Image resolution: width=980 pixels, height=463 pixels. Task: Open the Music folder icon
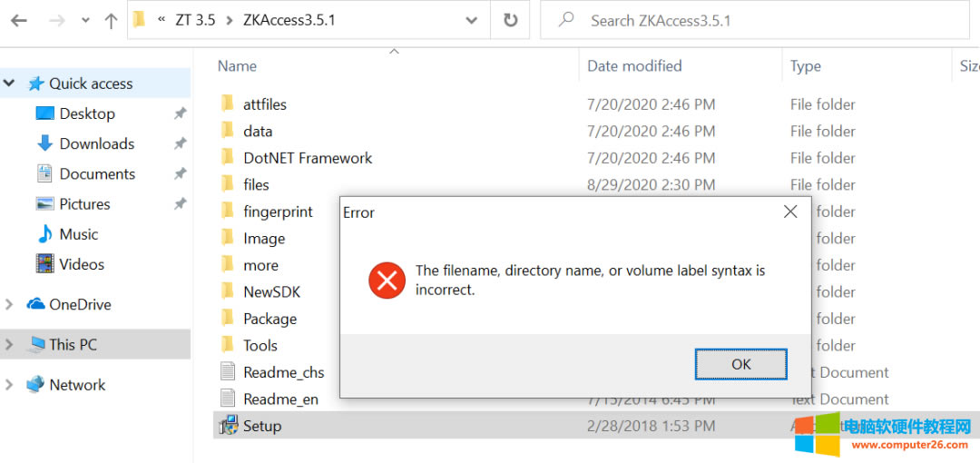(x=45, y=234)
